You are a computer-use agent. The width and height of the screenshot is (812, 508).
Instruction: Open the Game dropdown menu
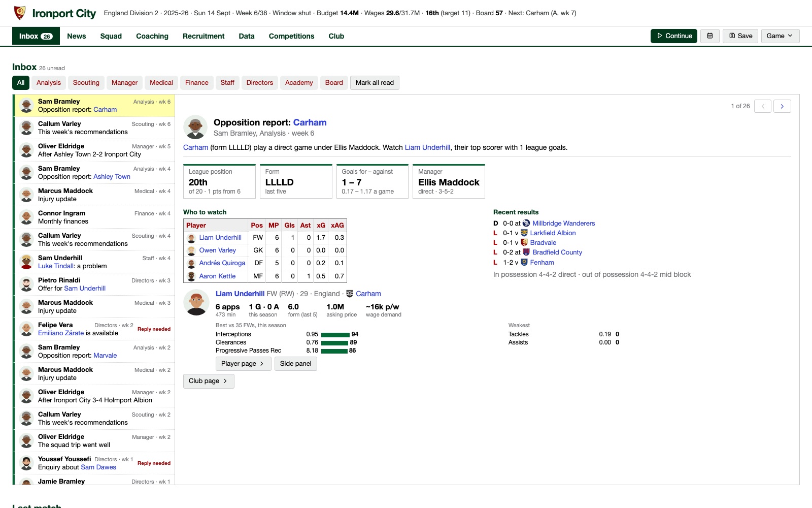point(780,36)
